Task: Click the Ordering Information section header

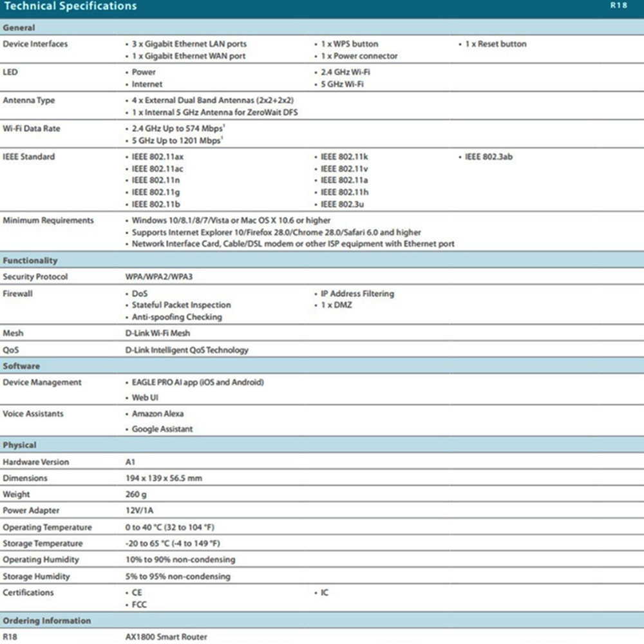Action: click(x=47, y=621)
